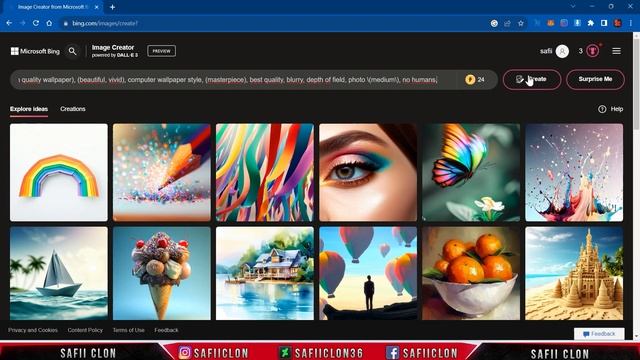
Task: Reload the page with refresh icon
Action: coord(36,23)
